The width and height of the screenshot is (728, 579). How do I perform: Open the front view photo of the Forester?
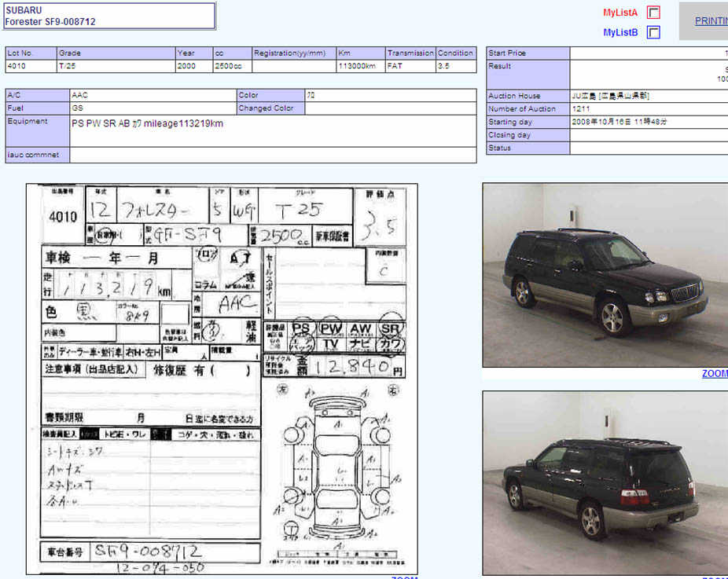605,275
